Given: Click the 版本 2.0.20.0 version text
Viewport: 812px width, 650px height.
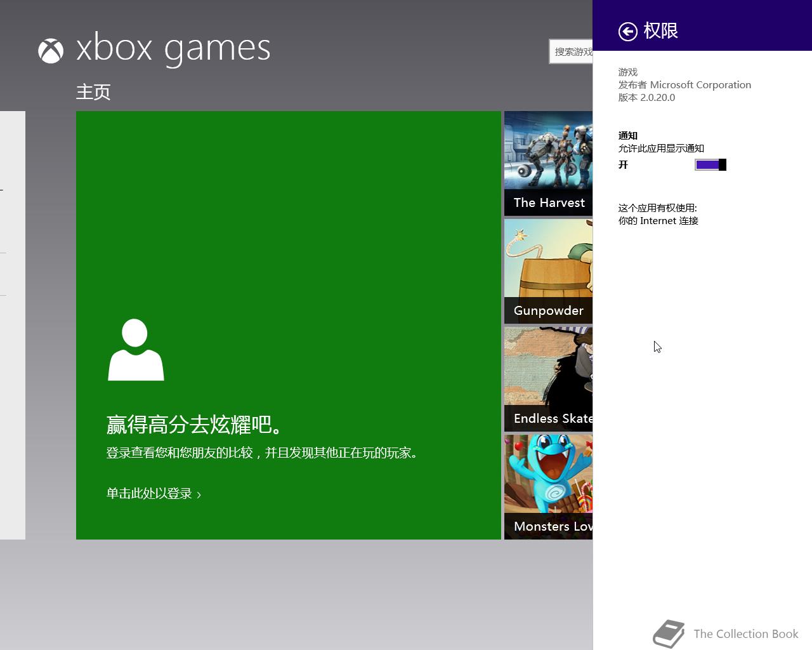Looking at the screenshot, I should click(x=646, y=98).
